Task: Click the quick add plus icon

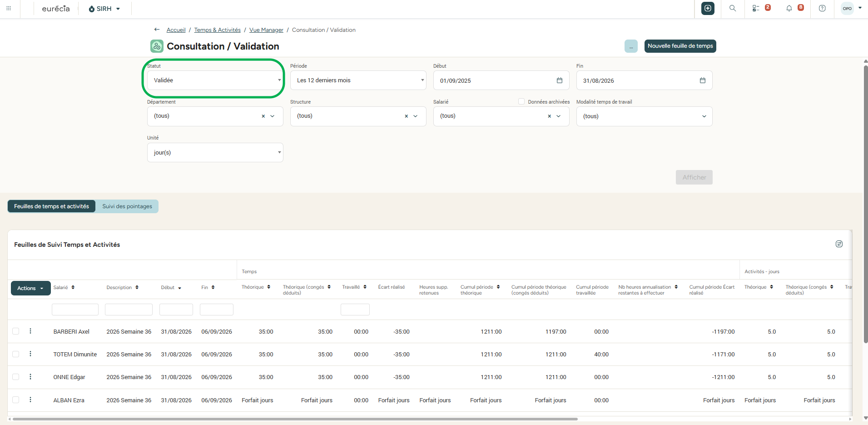Action: point(708,8)
